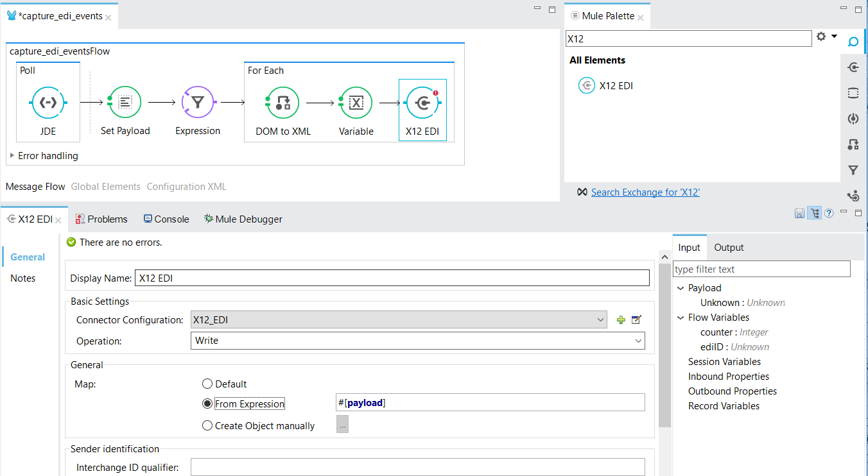Switch to Message Flow view
This screenshot has width=868, height=476.
coord(35,187)
